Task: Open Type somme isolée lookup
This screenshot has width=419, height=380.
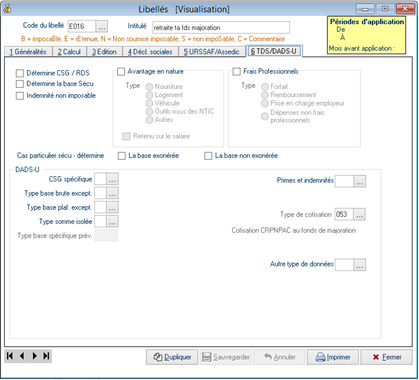Action: tap(112, 221)
